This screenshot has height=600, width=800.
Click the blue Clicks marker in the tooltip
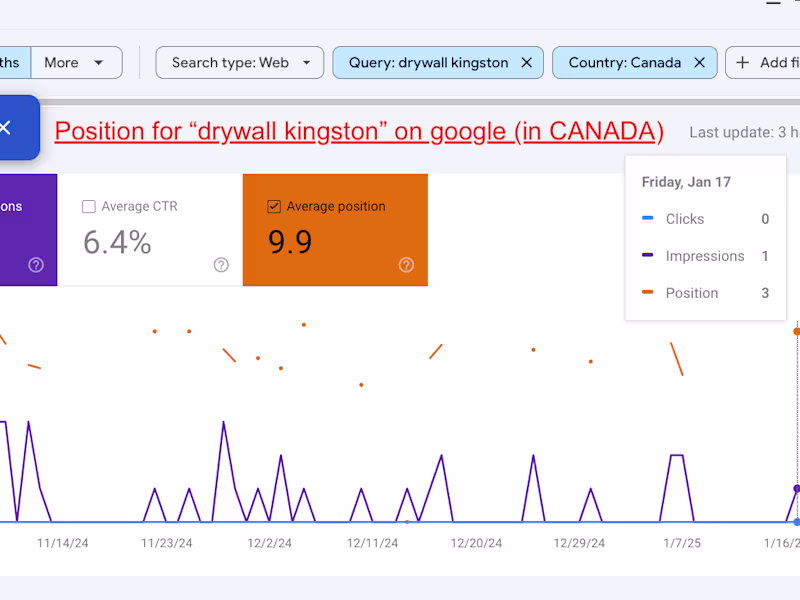647,219
